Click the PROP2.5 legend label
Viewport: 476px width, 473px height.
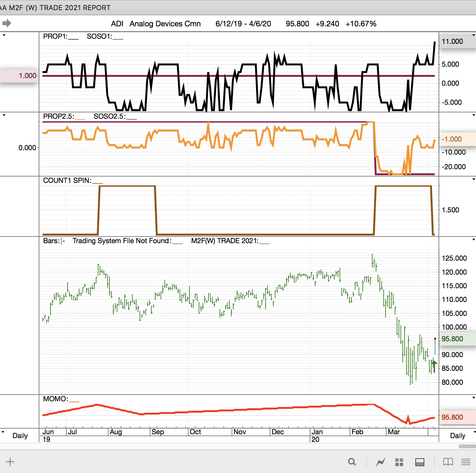click(x=59, y=116)
